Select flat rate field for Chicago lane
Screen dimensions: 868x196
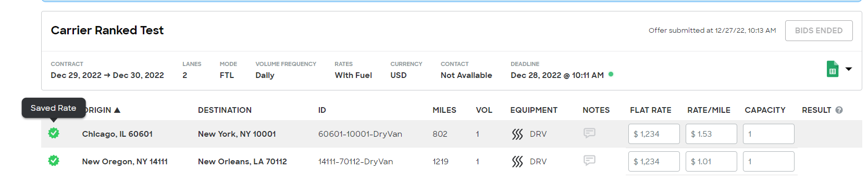coord(654,134)
